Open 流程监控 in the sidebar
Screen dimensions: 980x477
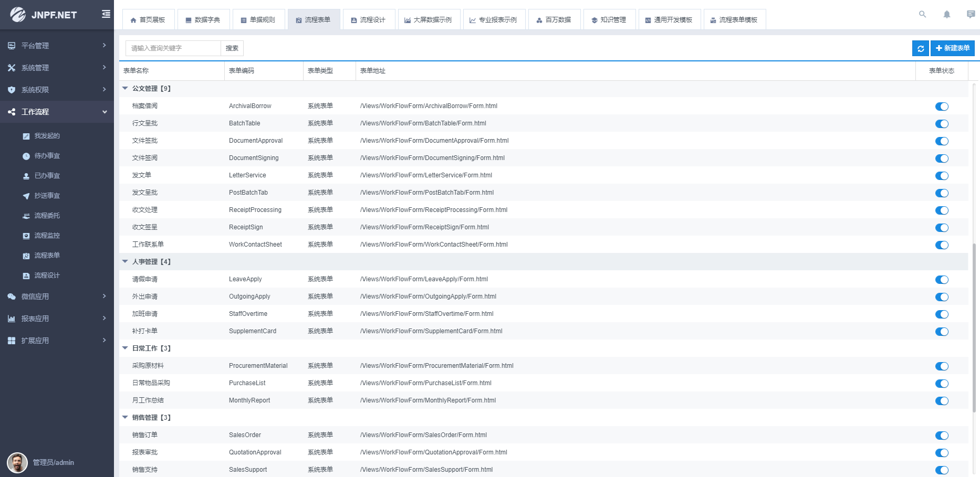pyautogui.click(x=47, y=236)
